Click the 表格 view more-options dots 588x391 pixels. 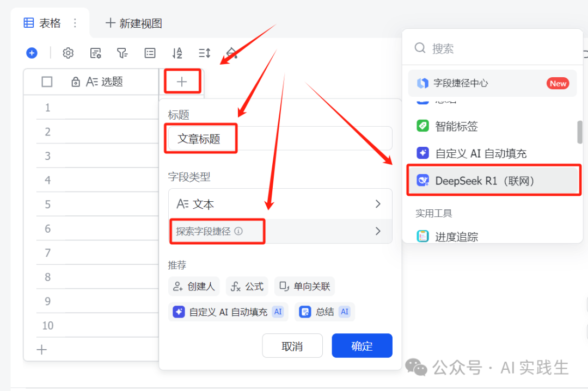[75, 23]
